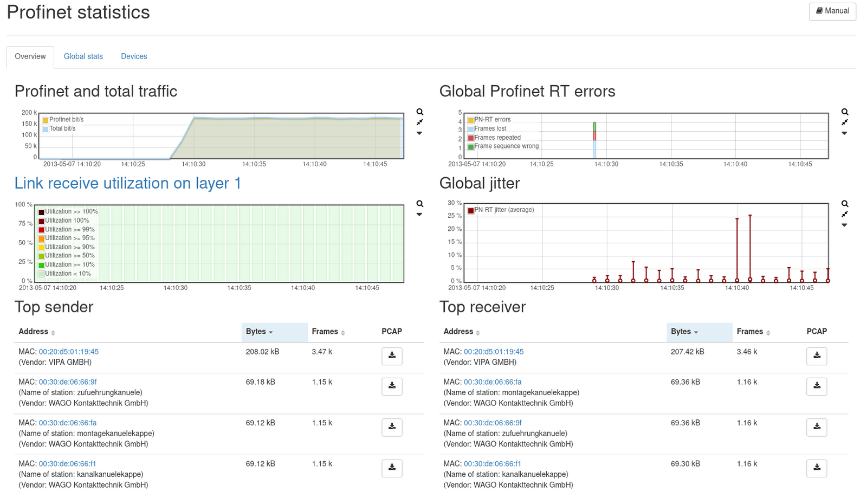Open Link receive utilization on layer 1 link
Viewport: 867px width, 504px height.
tap(127, 183)
